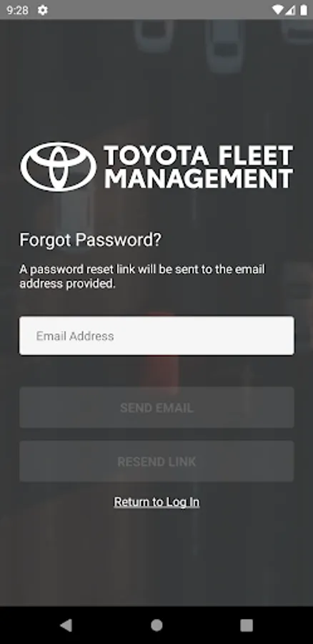Tap the battery status icon

coord(304,10)
